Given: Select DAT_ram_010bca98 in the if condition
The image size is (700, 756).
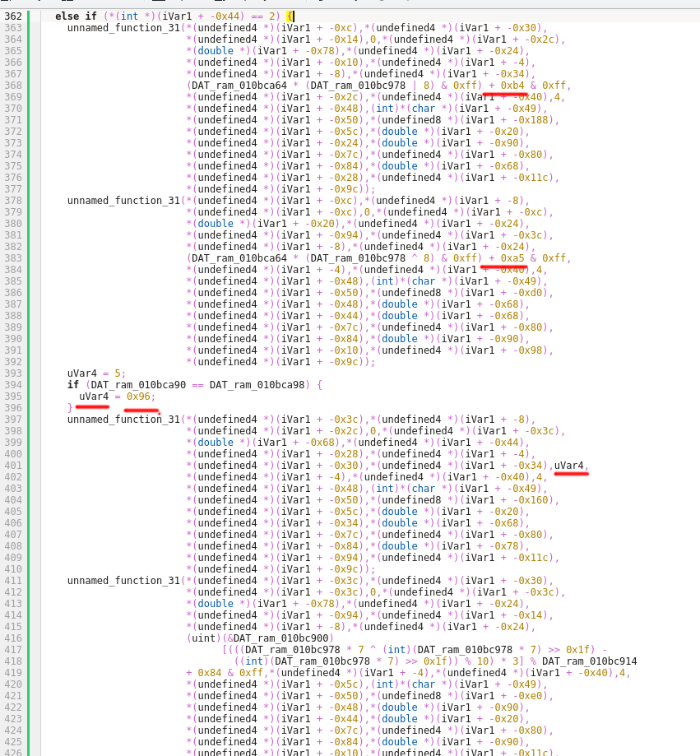Looking at the screenshot, I should pyautogui.click(x=257, y=385).
